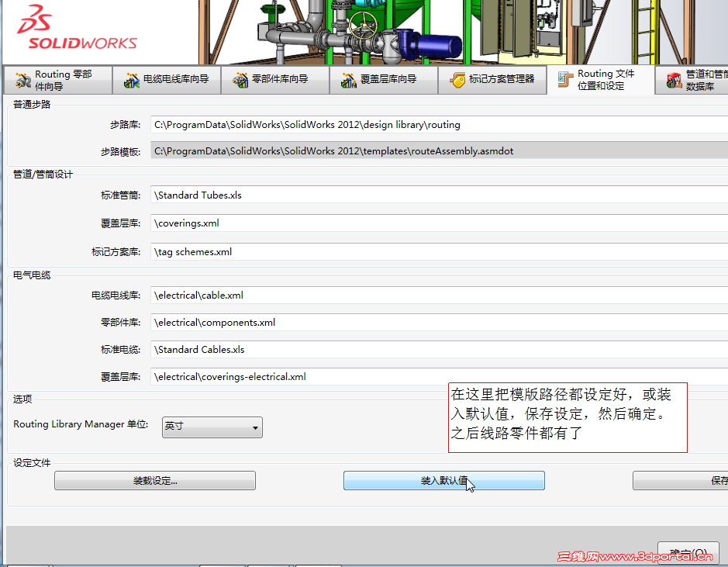The image size is (728, 567).
Task: Click the coverings.xml 覆盖层库 field
Action: click(x=439, y=223)
